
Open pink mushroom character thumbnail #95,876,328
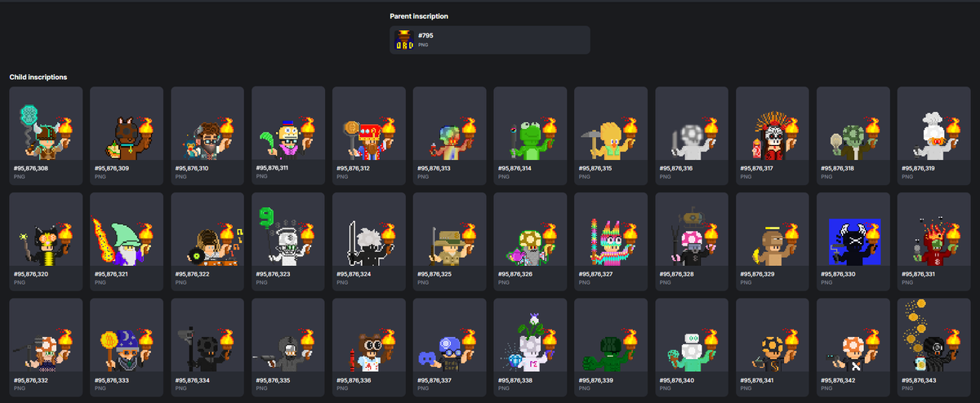693,229
